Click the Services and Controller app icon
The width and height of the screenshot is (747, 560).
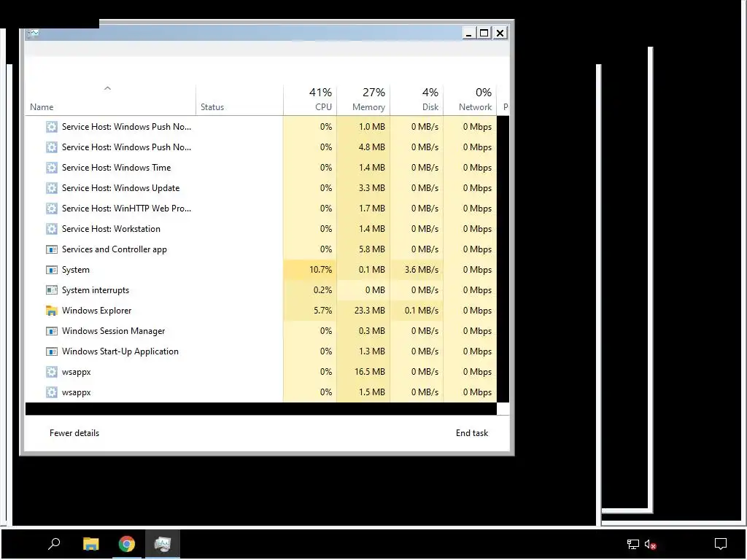(52, 249)
